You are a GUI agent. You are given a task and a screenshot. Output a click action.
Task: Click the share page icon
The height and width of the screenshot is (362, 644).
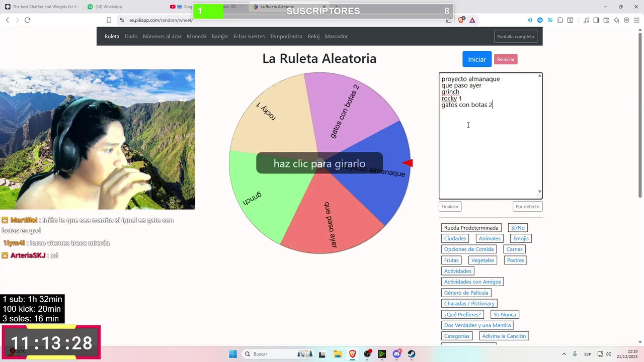pos(449,20)
